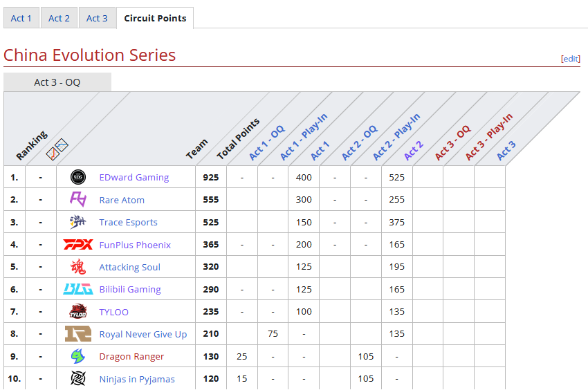
Task: Click the FunPlus Phoenix FPX logo
Action: (x=78, y=245)
